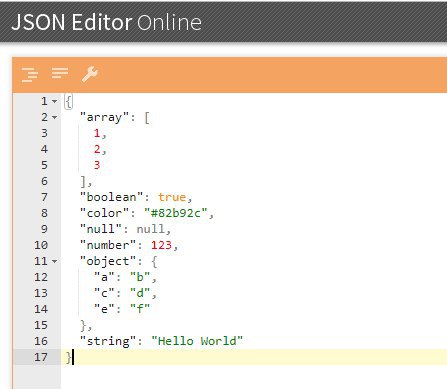This screenshot has width=447, height=389.
Task: Click the closing bracket on line 6
Action: pos(83,182)
